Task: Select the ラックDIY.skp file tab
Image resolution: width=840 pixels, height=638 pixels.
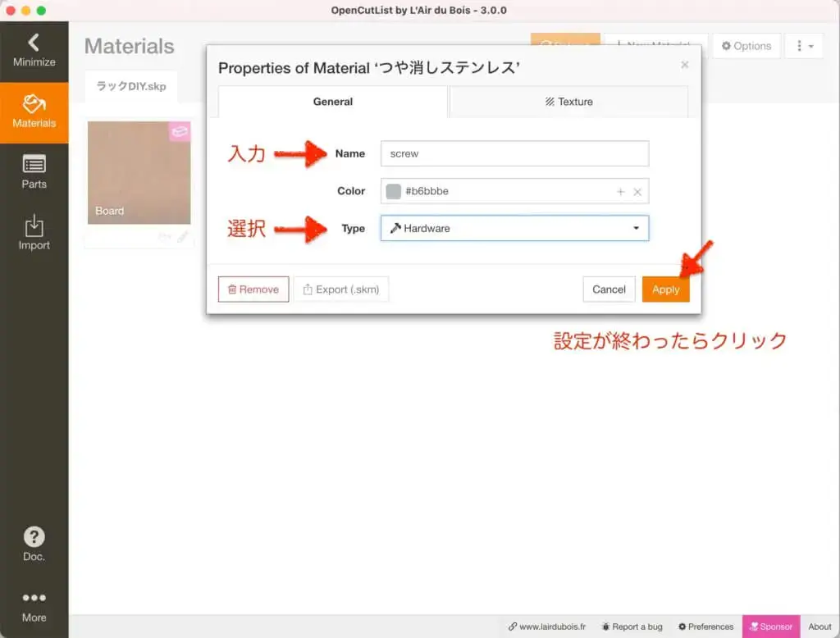Action: [x=131, y=86]
